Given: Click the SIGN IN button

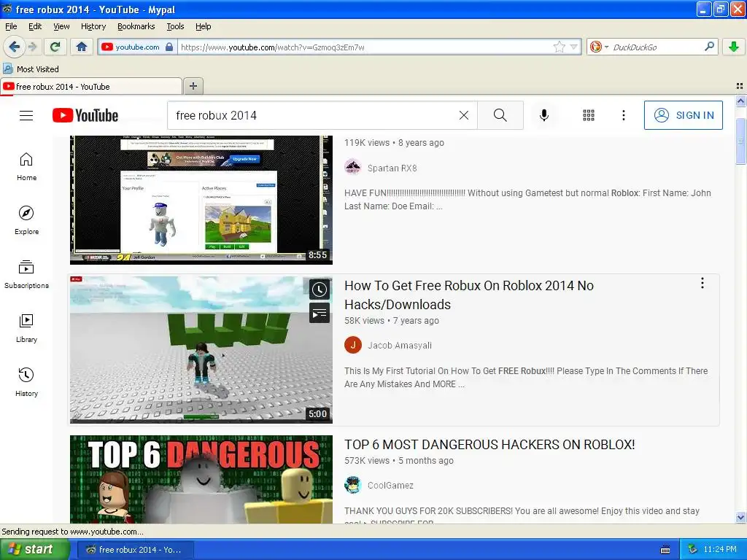Looking at the screenshot, I should [x=683, y=115].
